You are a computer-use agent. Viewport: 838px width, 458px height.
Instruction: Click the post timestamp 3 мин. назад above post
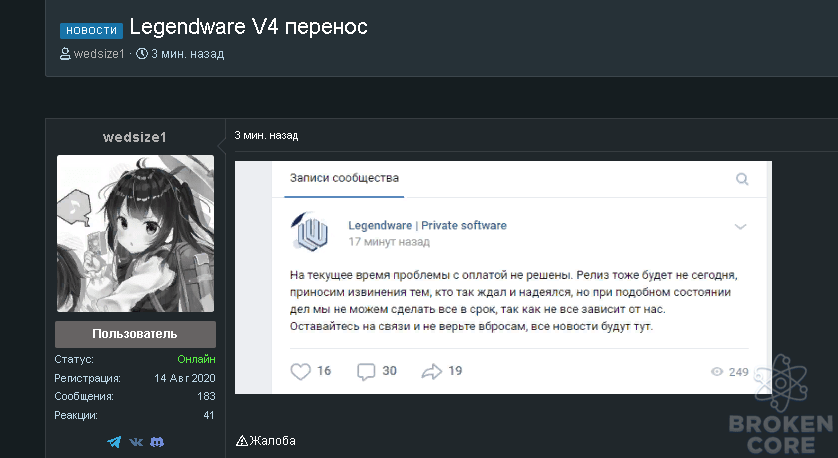pos(266,136)
